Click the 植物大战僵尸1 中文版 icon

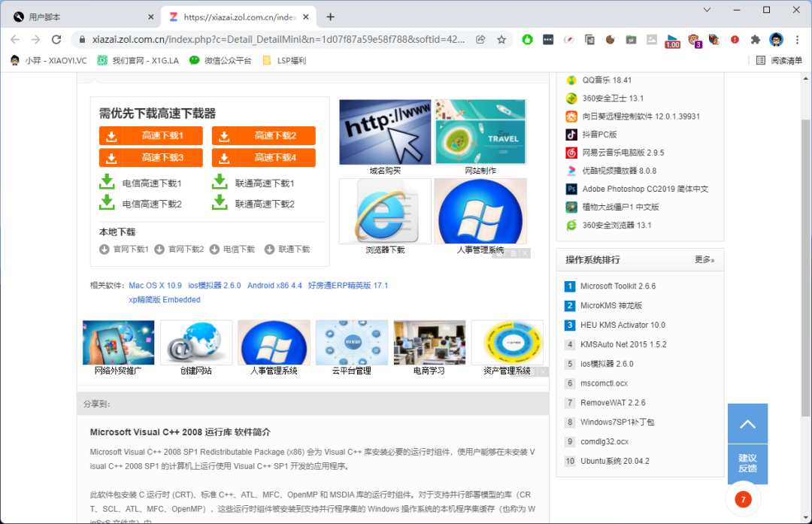coord(571,207)
